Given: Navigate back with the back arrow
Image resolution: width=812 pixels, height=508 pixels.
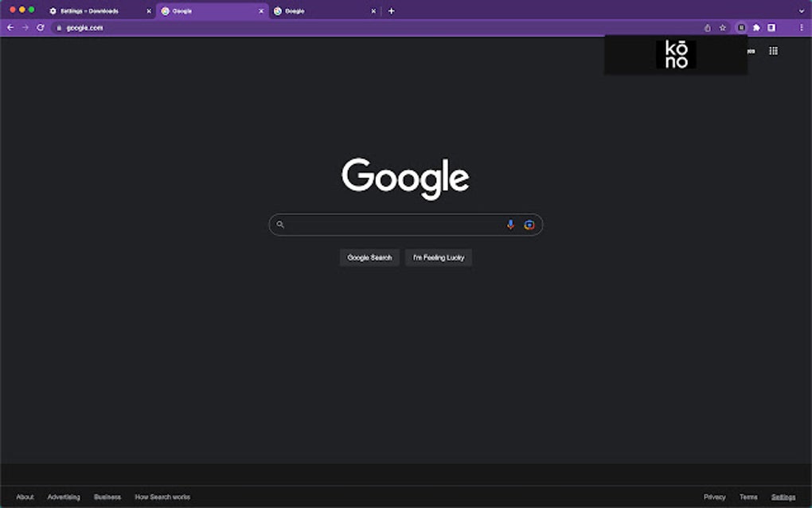Looking at the screenshot, I should tap(9, 26).
